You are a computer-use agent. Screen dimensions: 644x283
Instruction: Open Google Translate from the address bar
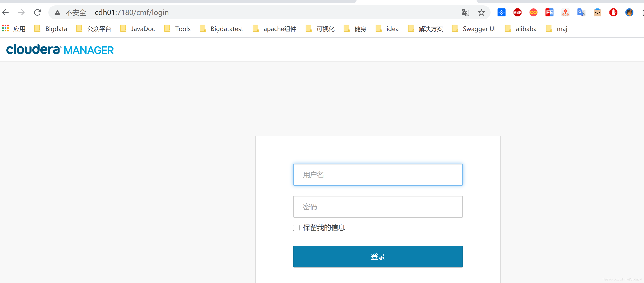tap(465, 12)
